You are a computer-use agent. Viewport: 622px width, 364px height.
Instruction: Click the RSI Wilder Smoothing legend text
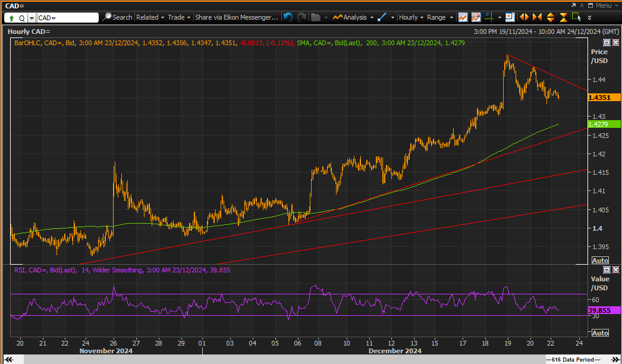click(122, 270)
